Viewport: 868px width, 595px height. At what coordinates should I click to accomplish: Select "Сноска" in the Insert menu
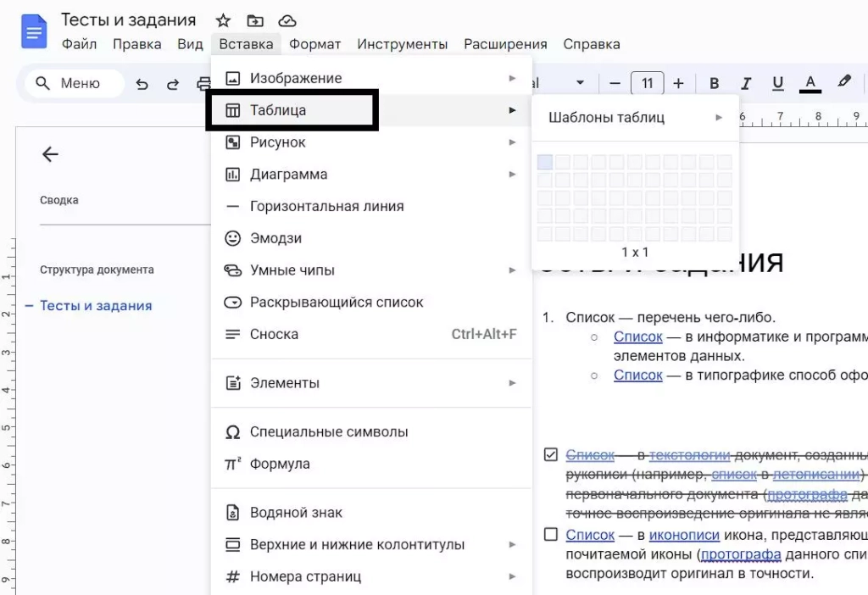[x=271, y=335]
